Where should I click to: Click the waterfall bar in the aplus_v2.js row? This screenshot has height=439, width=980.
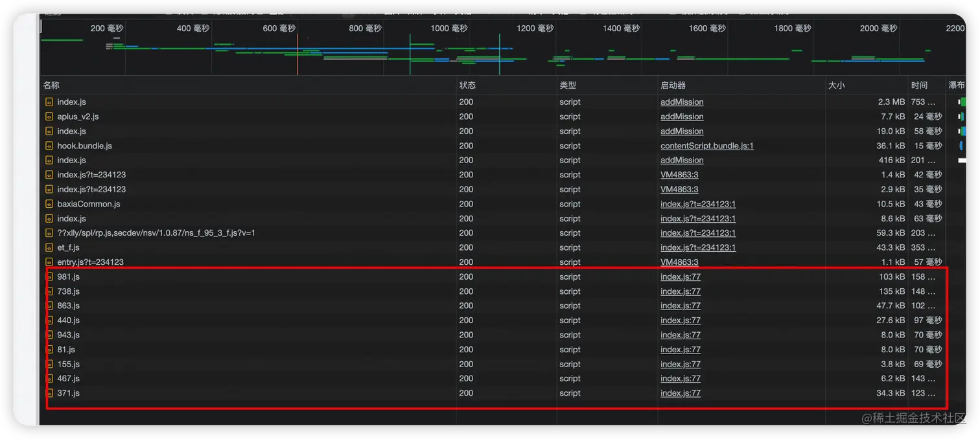coord(961,117)
